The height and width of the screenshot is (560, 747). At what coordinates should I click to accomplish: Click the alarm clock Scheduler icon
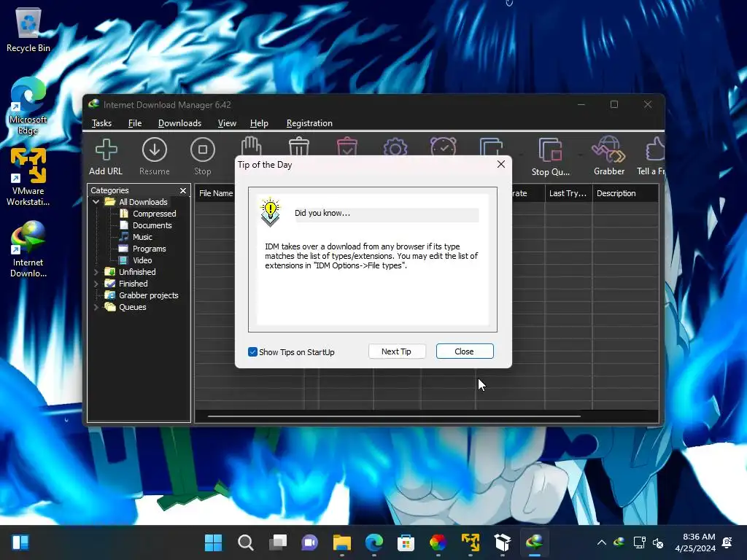[x=443, y=146]
